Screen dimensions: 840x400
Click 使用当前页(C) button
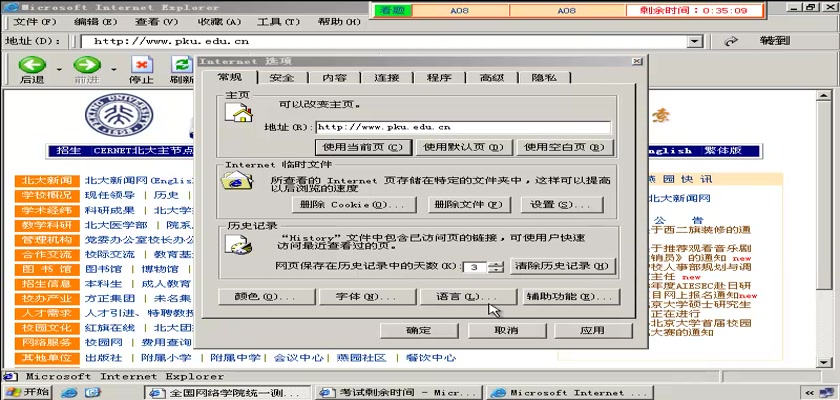coord(364,147)
